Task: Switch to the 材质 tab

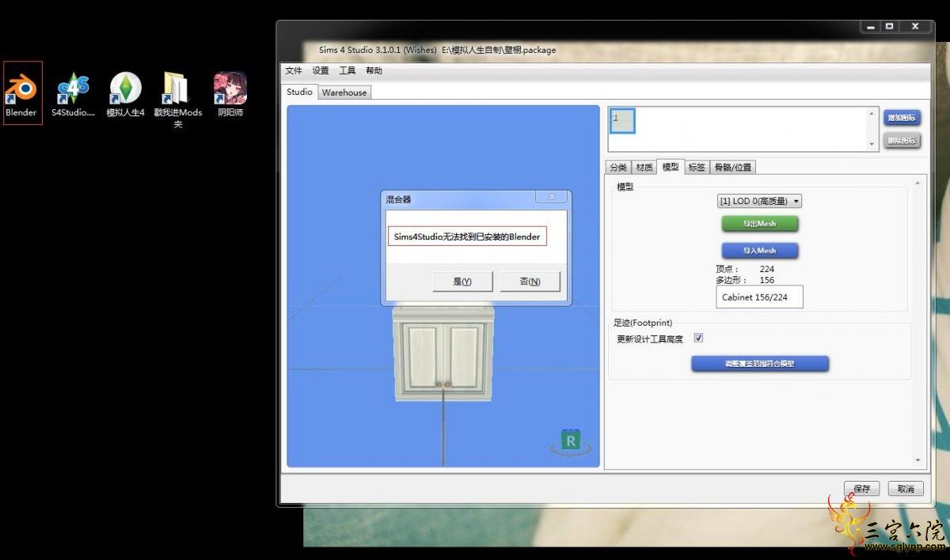Action: pos(644,167)
